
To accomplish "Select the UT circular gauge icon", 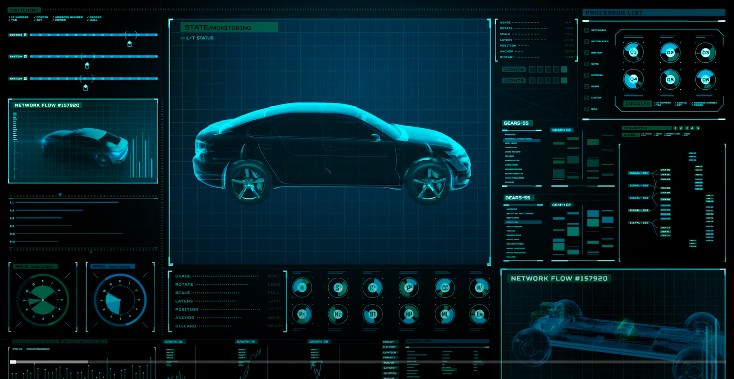I will pyautogui.click(x=373, y=314).
